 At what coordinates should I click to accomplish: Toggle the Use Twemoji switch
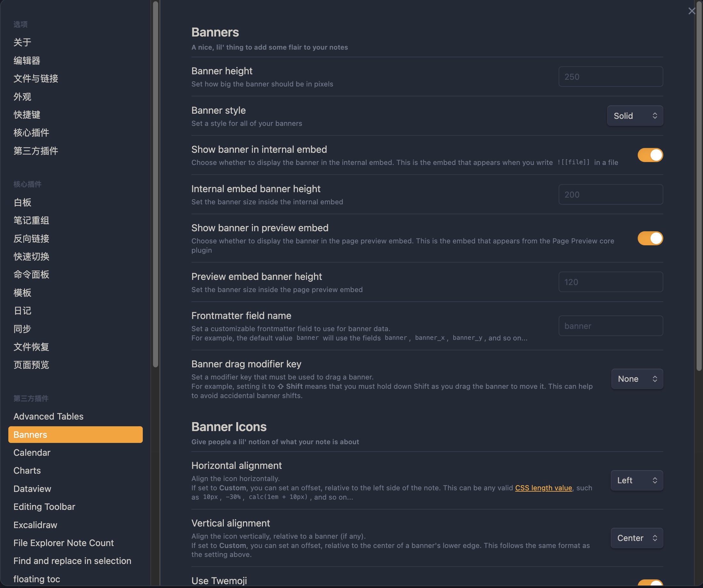650,583
